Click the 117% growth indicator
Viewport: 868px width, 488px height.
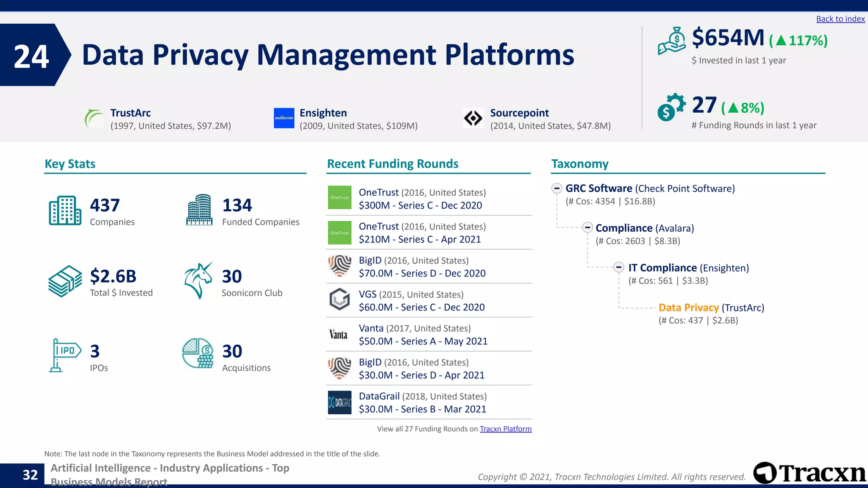(x=798, y=41)
